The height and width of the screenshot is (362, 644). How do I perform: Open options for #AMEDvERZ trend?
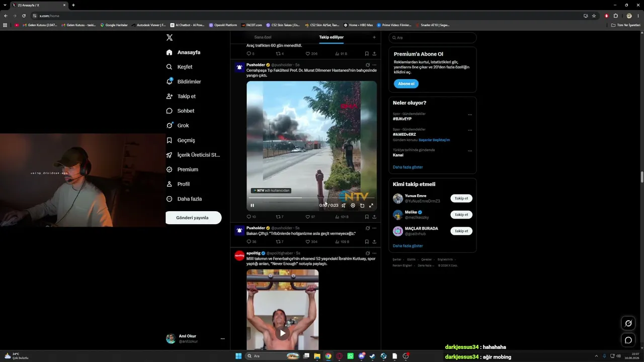pyautogui.click(x=470, y=130)
